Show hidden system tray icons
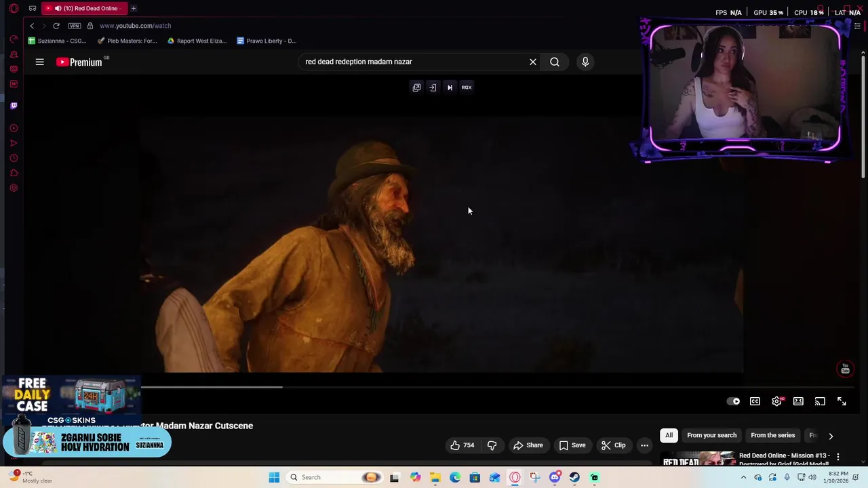The width and height of the screenshot is (868, 488). [743, 477]
